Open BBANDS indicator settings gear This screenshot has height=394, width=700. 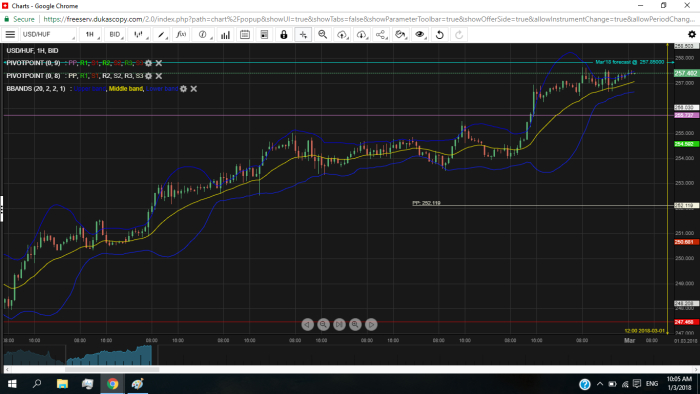(183, 89)
